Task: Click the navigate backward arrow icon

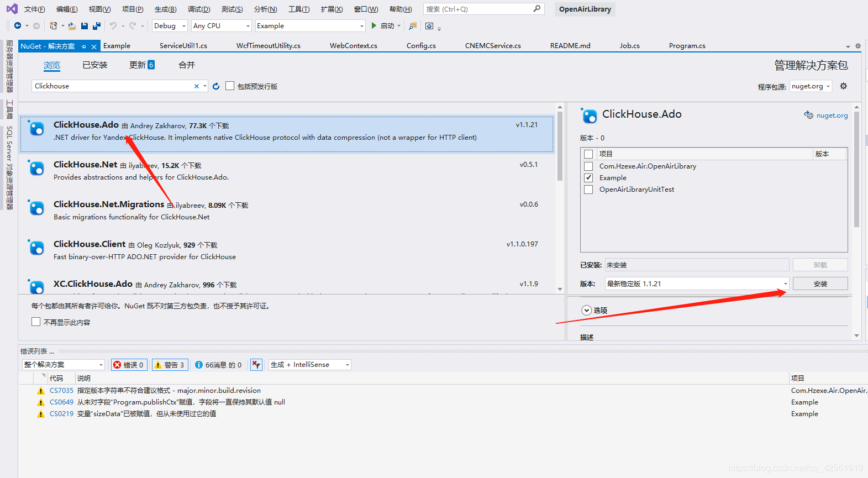Action: (18, 26)
